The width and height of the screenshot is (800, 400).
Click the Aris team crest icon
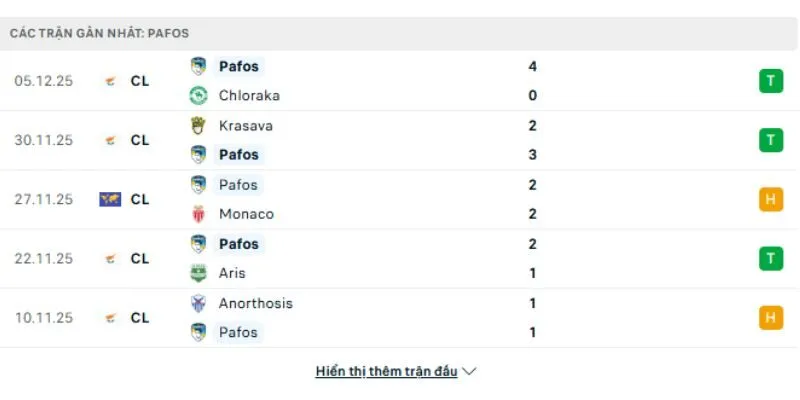tap(198, 273)
